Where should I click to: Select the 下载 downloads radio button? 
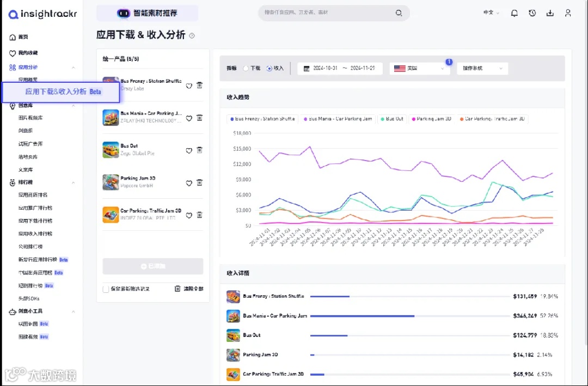point(246,69)
